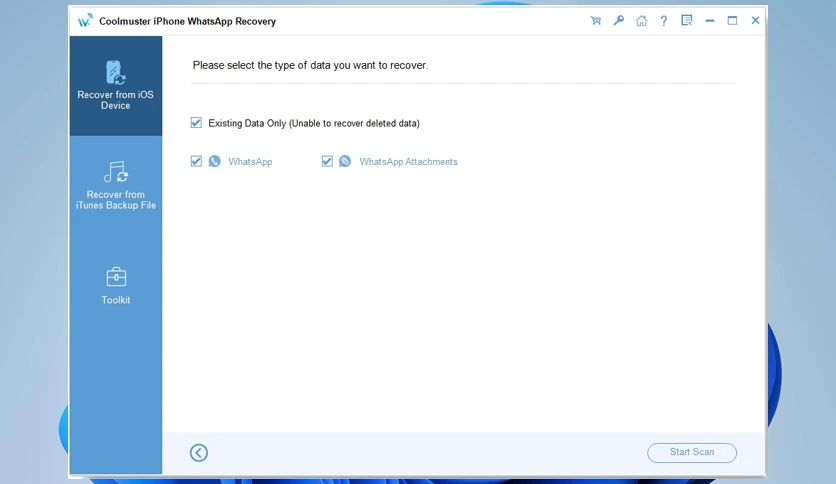Click the Start Scan button
The width and height of the screenshot is (836, 484).
coord(692,453)
